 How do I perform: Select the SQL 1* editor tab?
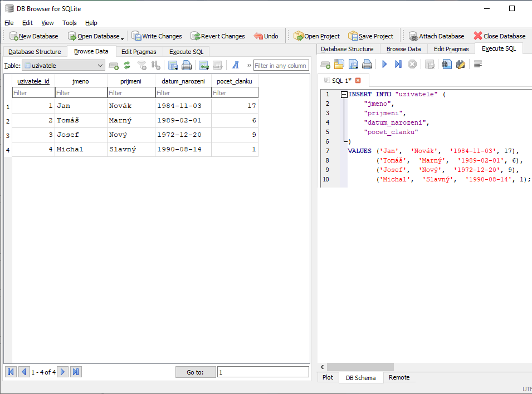coord(341,80)
